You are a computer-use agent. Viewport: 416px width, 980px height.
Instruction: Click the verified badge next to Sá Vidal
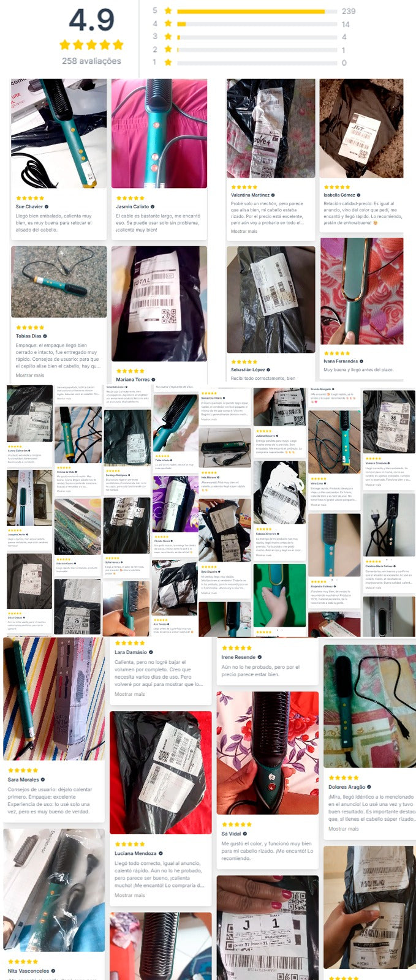point(245,834)
